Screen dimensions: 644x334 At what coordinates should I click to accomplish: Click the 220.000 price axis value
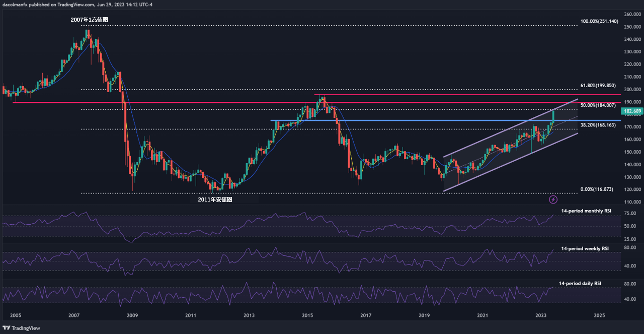633,64
